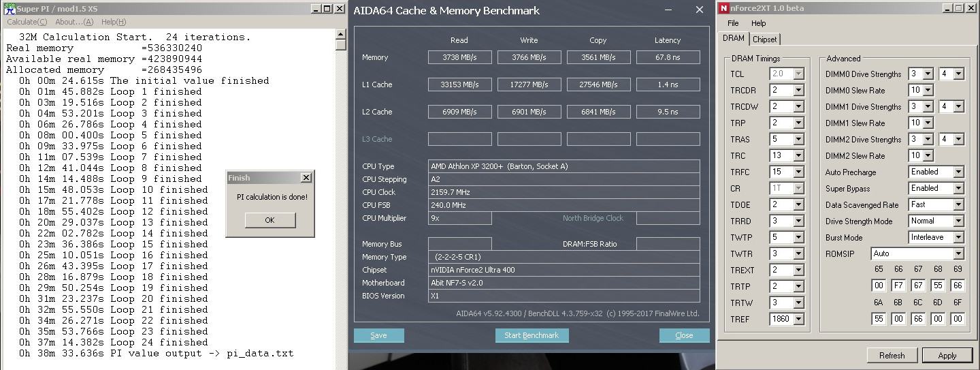Screen dimensions: 980x370
Task: Click ROMSIP register 6C field
Action: [918, 318]
